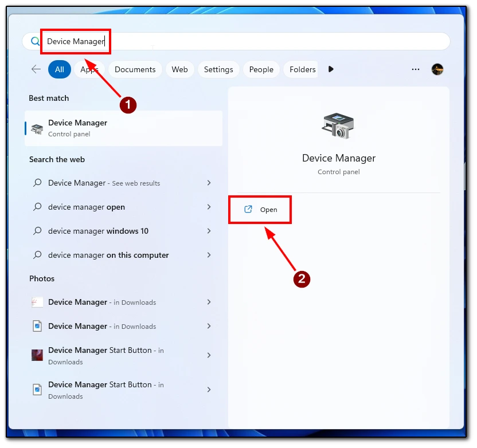Go back using the left arrow button

pos(36,69)
